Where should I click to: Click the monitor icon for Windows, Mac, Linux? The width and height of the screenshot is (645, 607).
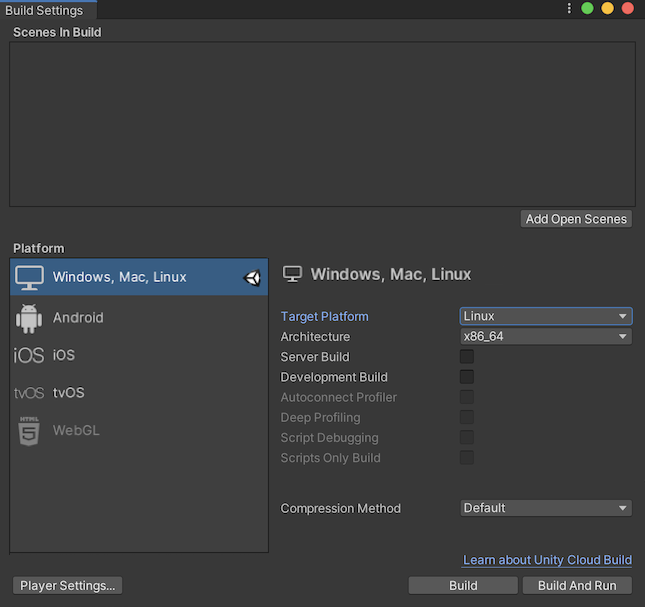30,277
